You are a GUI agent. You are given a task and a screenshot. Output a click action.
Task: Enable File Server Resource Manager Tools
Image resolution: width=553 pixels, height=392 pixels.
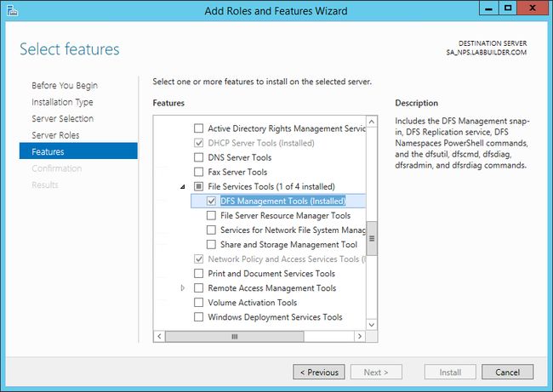tap(211, 215)
